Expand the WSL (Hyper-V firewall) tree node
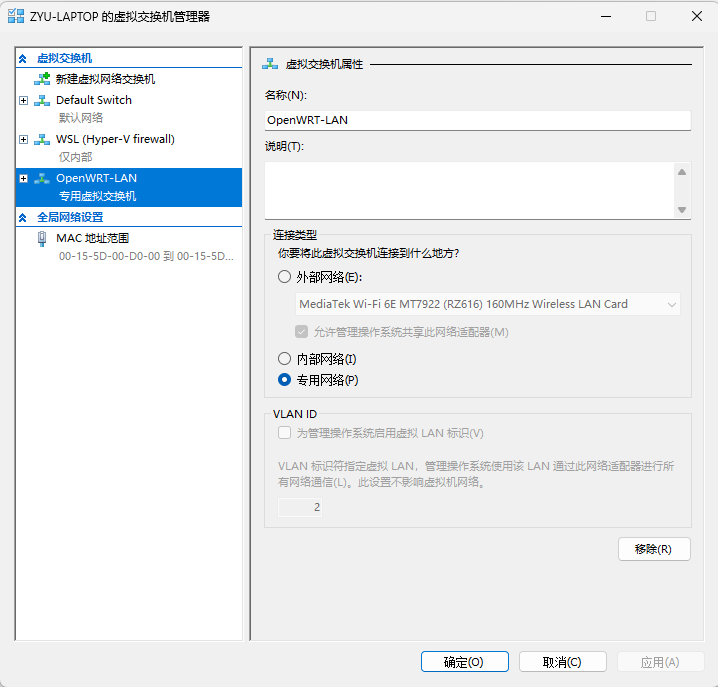718x687 pixels. click(23, 139)
